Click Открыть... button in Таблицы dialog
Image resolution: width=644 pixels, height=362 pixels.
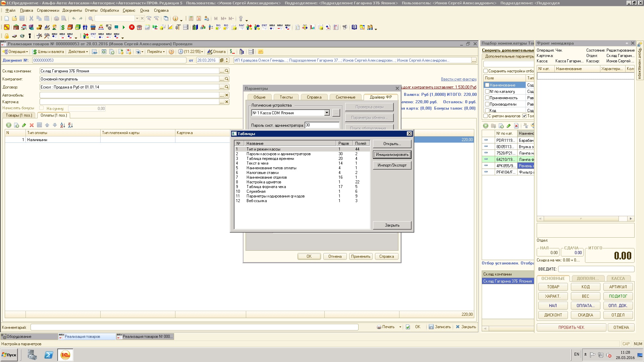(392, 144)
